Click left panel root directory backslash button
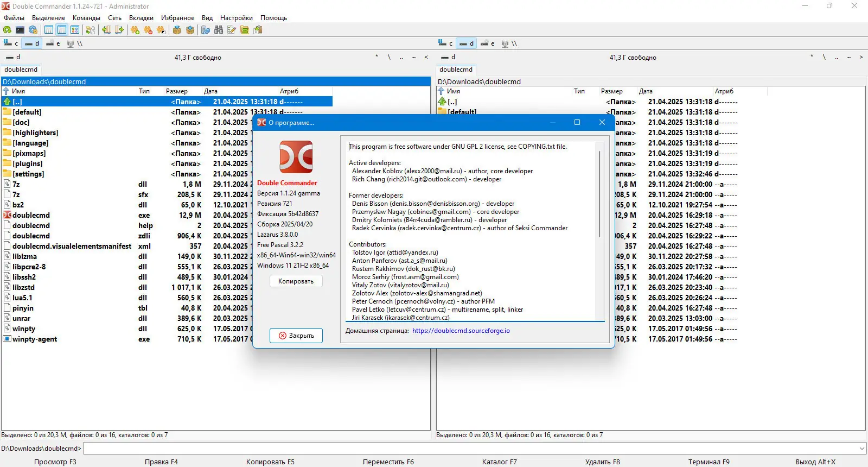 tap(389, 57)
